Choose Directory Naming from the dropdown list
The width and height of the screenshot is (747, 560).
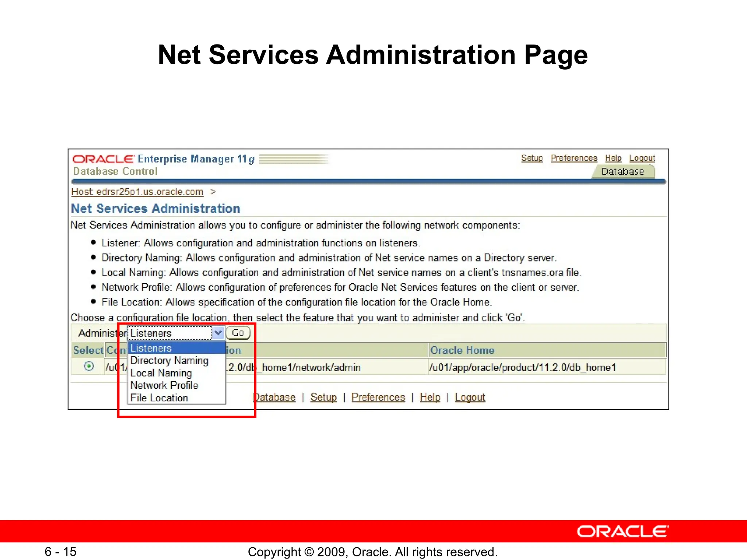(177, 361)
